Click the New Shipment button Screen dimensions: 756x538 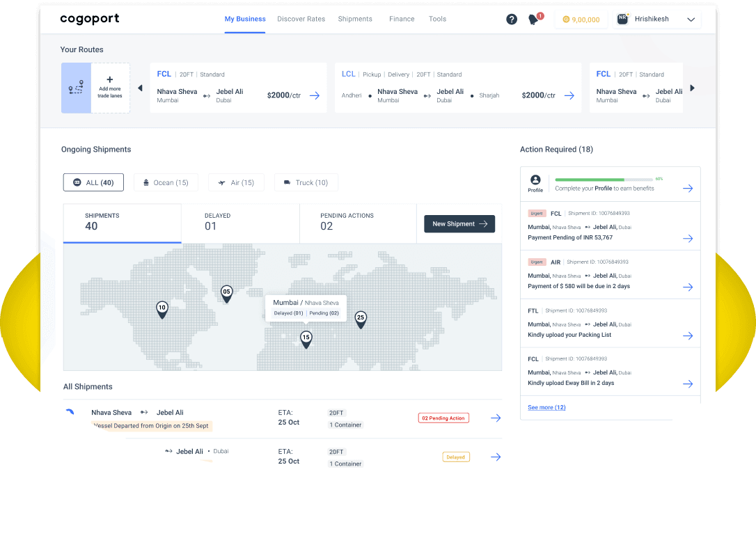pos(459,223)
